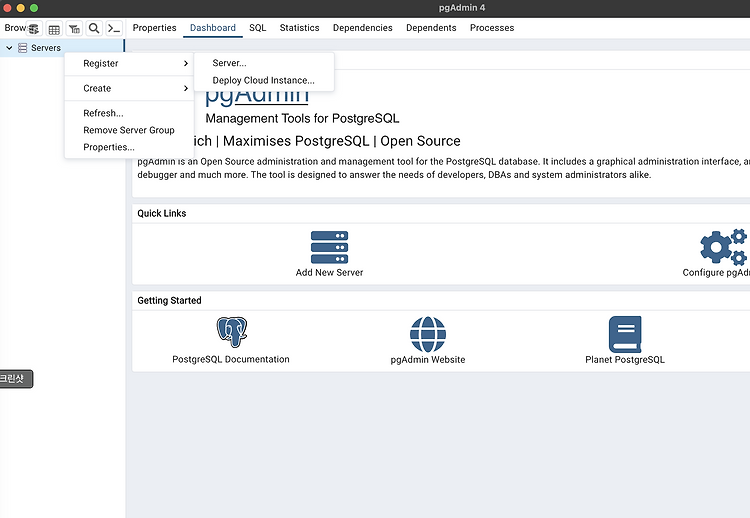Expand the Register submenu arrow
Image resolution: width=750 pixels, height=518 pixels.
pyautogui.click(x=186, y=63)
